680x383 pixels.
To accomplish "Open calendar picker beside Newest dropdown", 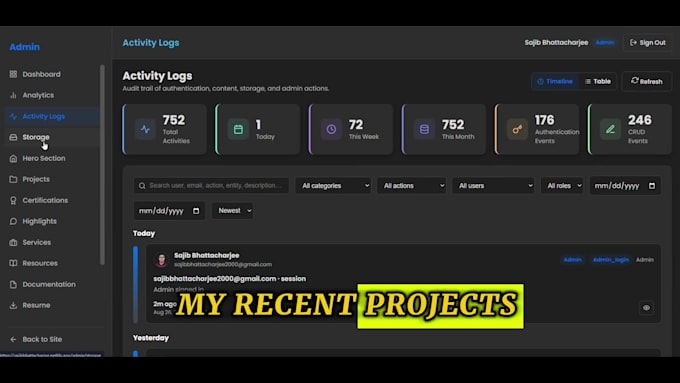I will (x=196, y=211).
